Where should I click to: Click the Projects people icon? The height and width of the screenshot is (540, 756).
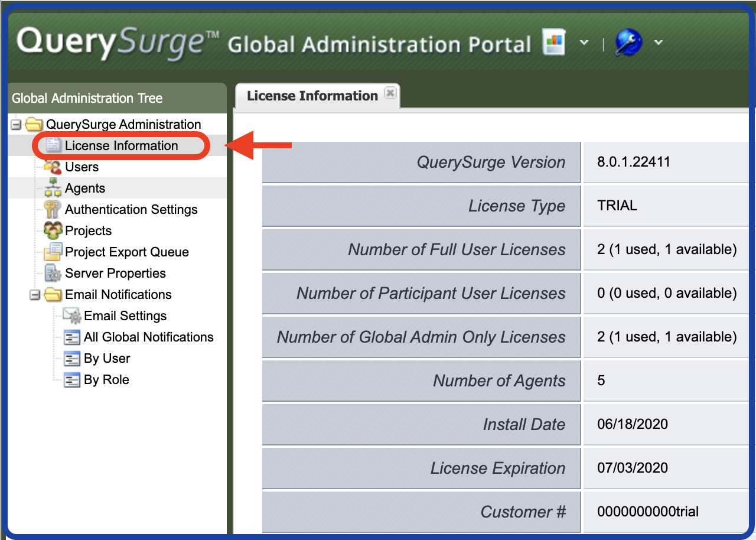53,230
